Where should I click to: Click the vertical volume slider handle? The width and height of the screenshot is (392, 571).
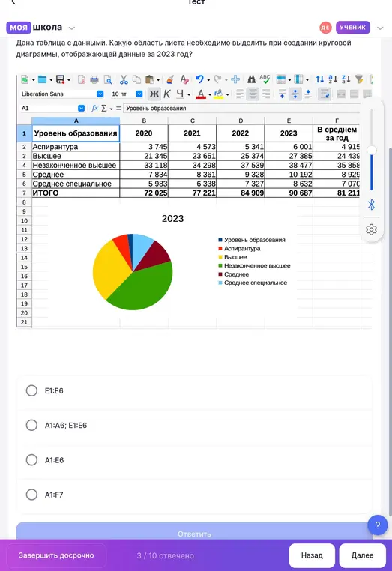tap(371, 150)
